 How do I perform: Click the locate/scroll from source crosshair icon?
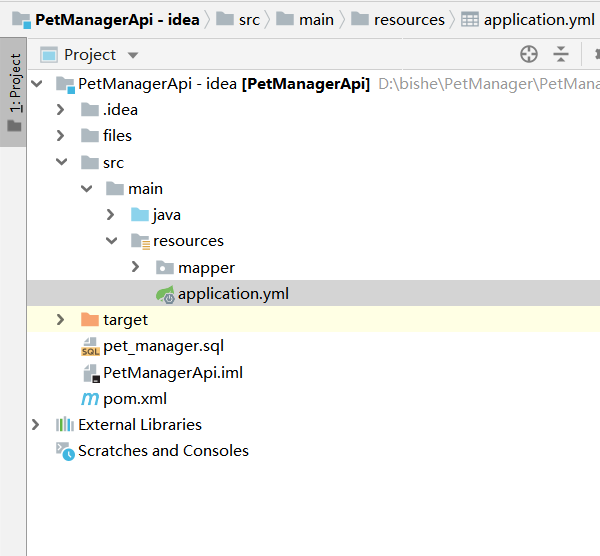pos(529,54)
